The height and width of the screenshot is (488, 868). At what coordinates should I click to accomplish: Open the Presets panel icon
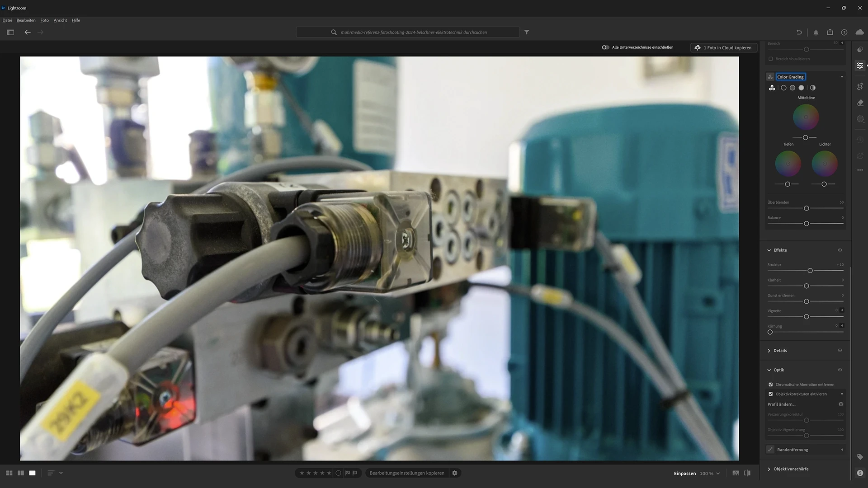pos(860,49)
